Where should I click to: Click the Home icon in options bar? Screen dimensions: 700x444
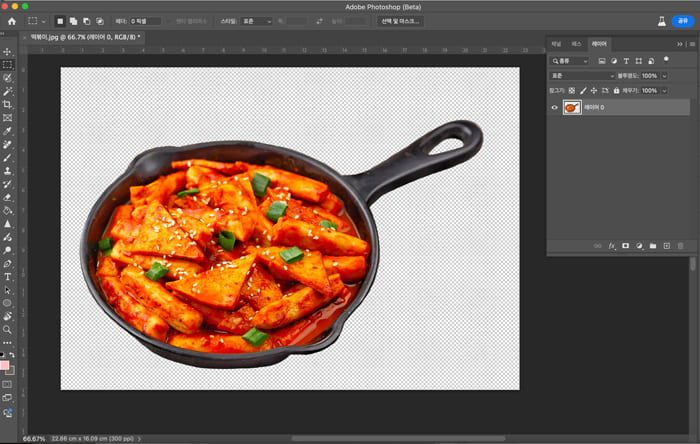pyautogui.click(x=12, y=21)
